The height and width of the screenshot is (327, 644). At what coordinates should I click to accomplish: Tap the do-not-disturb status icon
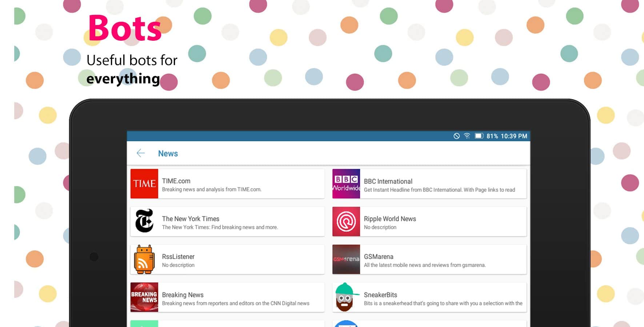[x=456, y=136]
